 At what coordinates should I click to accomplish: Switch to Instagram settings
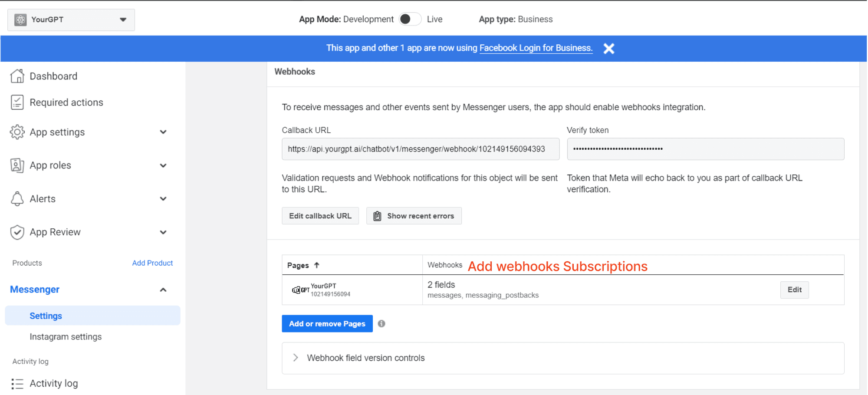click(x=66, y=336)
